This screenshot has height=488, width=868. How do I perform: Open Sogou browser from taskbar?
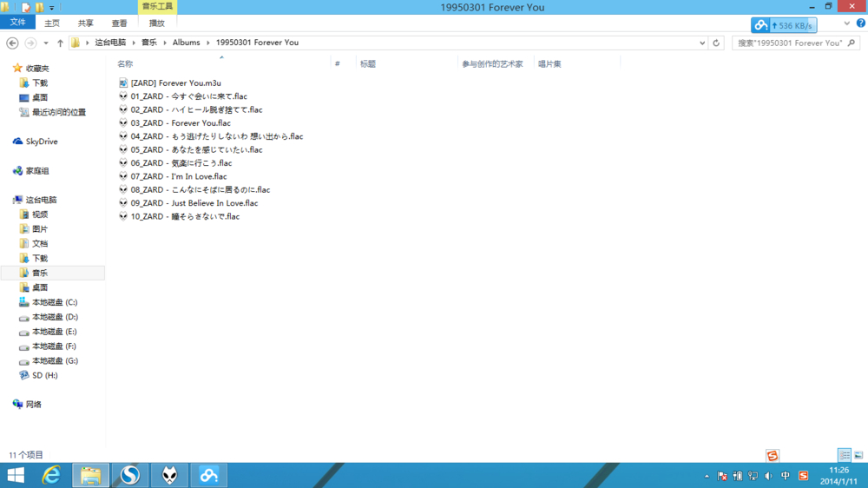point(130,475)
